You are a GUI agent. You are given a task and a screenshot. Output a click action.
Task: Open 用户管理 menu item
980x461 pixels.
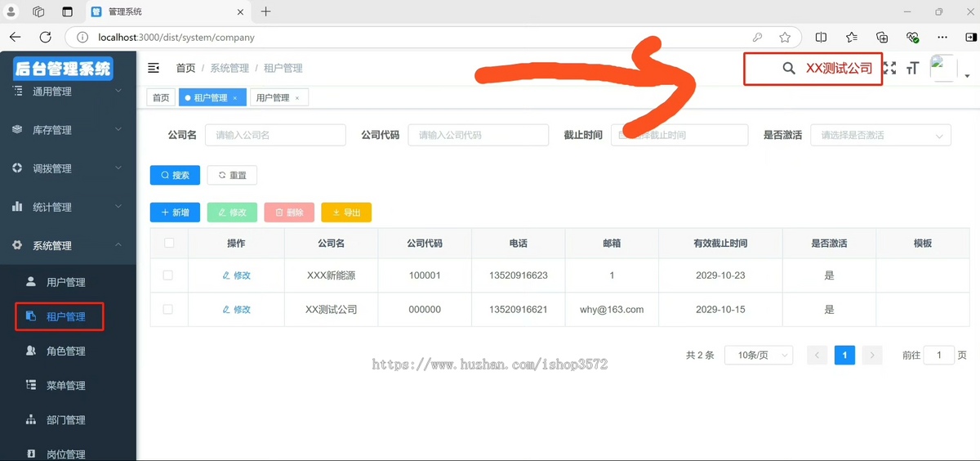[x=68, y=282]
